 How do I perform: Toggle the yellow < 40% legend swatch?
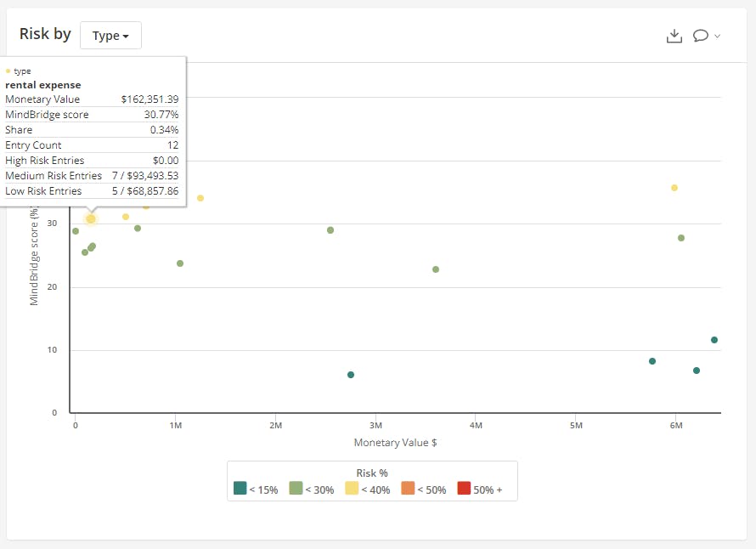click(353, 489)
